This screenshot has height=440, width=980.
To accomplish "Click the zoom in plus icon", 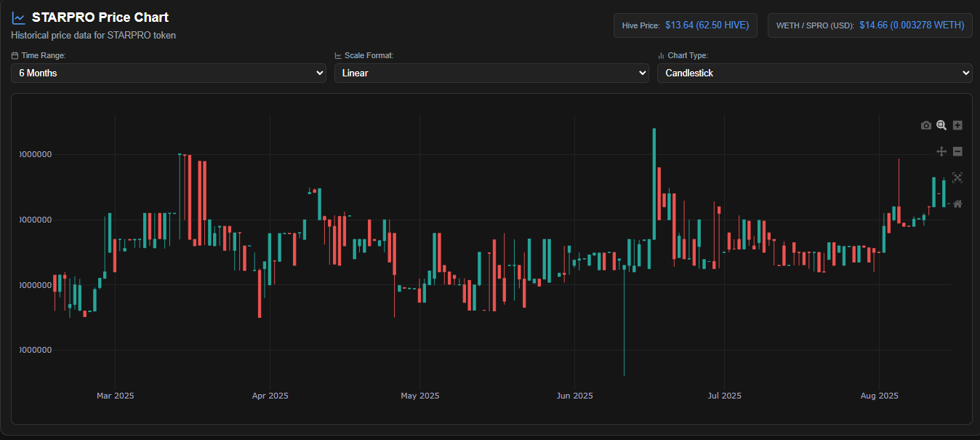I will click(957, 125).
